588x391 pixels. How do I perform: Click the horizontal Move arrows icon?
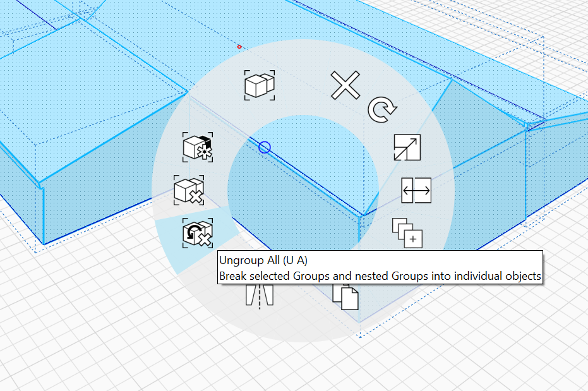pyautogui.click(x=416, y=190)
